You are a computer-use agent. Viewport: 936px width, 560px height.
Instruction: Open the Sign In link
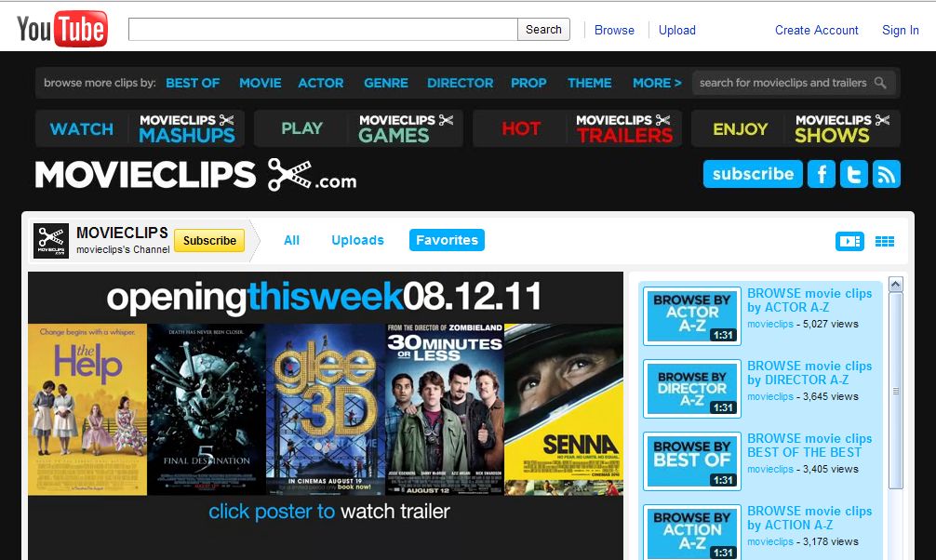(x=901, y=30)
